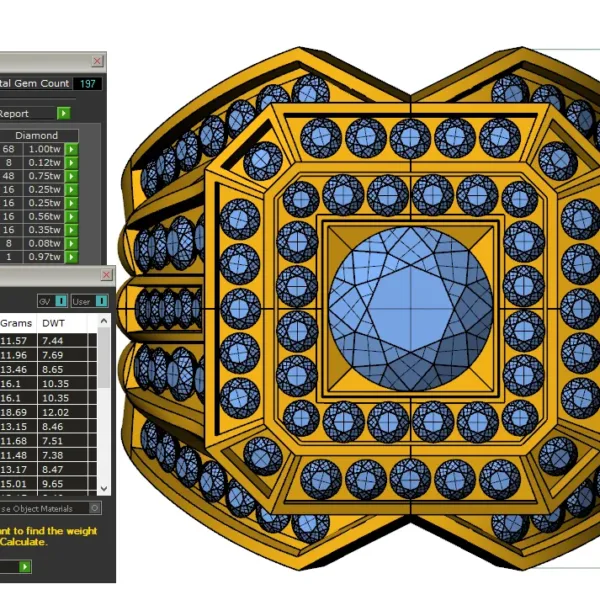Select the 0.12tw cell
600x600 pixels.
(44, 163)
